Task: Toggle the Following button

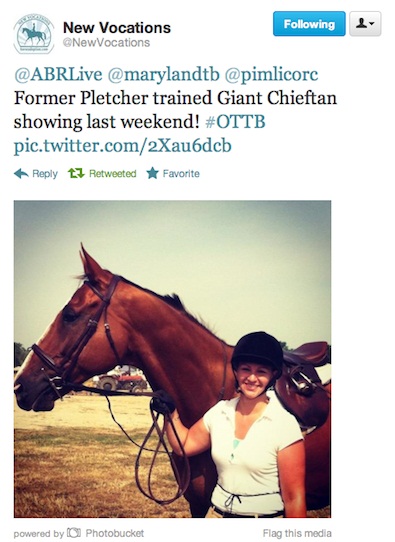Action: point(309,24)
